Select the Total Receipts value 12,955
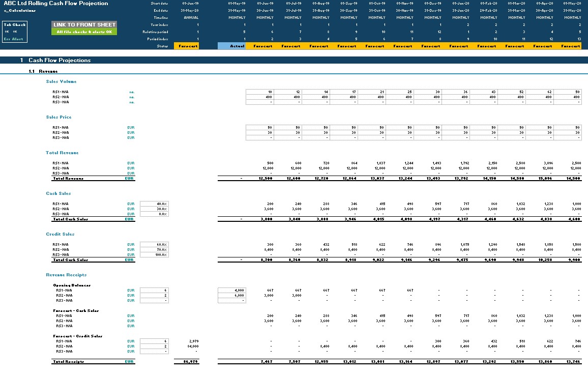Image resolution: width=588 pixels, height=375 pixels. click(x=322, y=362)
